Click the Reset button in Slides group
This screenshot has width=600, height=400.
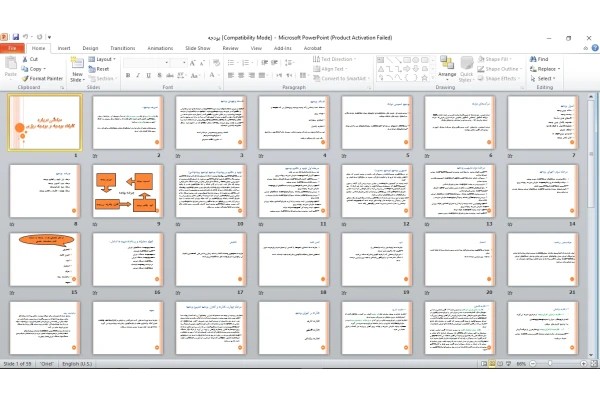pyautogui.click(x=99, y=69)
